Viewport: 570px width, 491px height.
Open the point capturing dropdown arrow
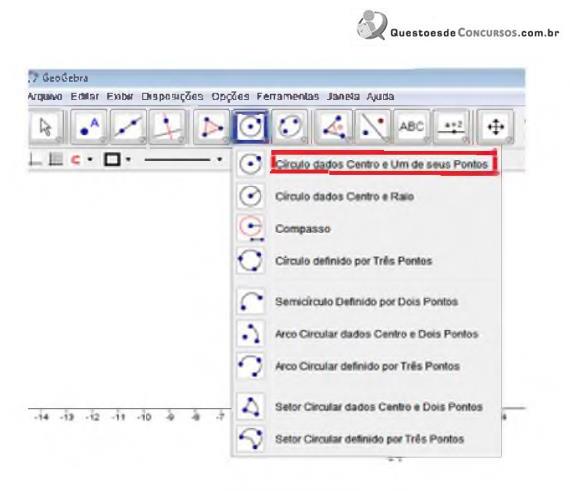pos(90,159)
